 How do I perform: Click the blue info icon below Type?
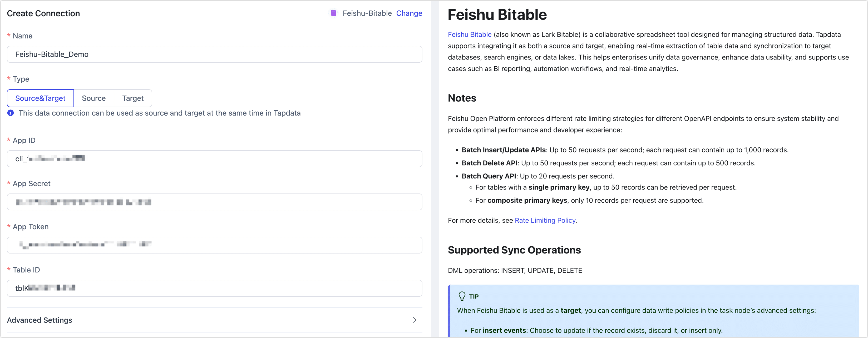click(x=11, y=113)
